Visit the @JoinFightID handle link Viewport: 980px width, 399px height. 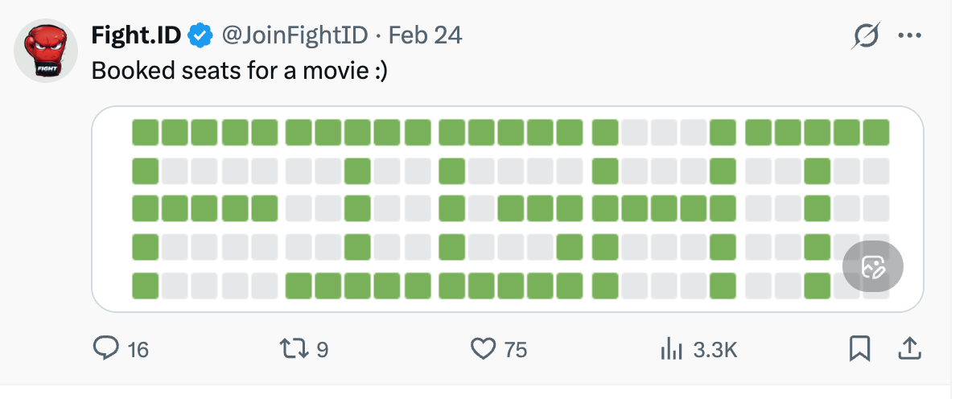295,35
